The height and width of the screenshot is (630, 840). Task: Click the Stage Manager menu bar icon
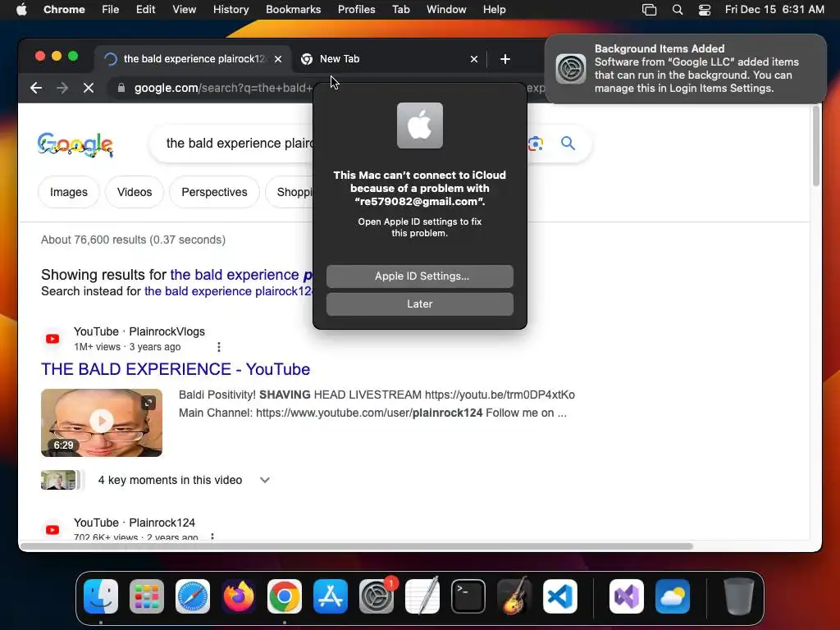click(x=650, y=10)
